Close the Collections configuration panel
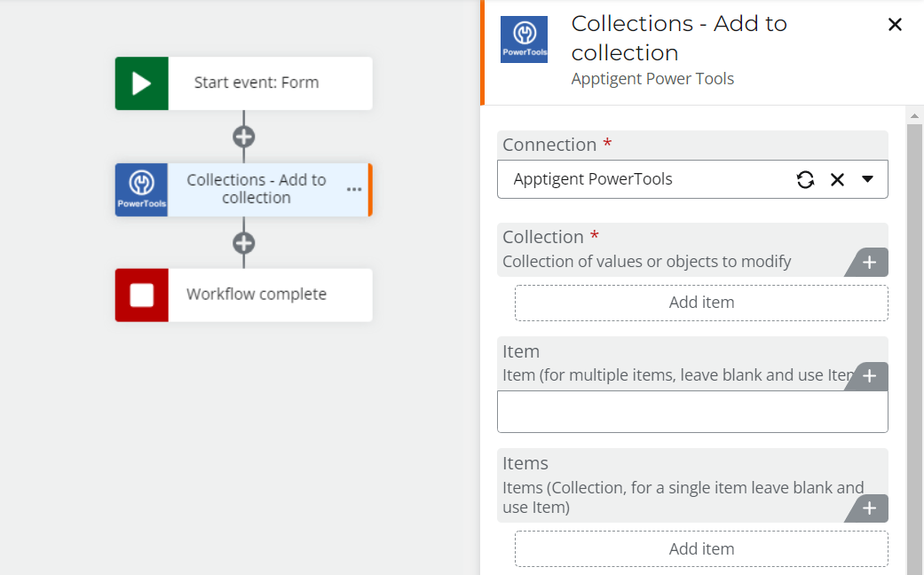This screenshot has height=575, width=924. click(895, 24)
